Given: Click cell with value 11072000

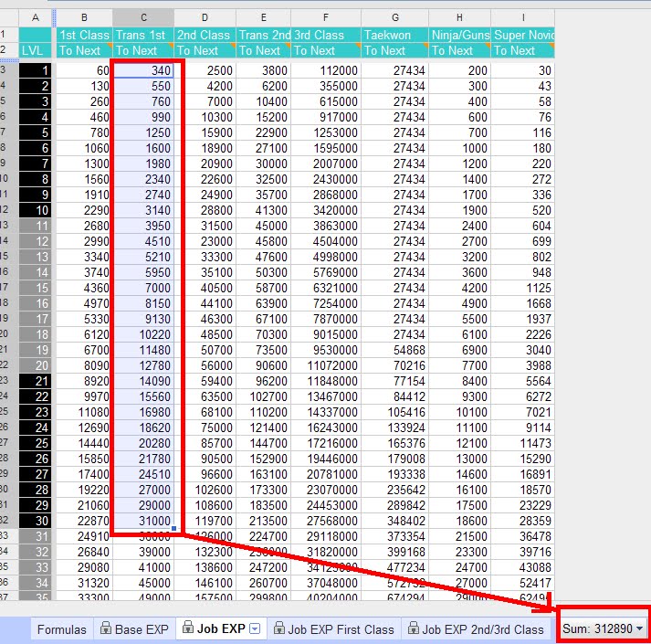Looking at the screenshot, I should click(326, 365).
